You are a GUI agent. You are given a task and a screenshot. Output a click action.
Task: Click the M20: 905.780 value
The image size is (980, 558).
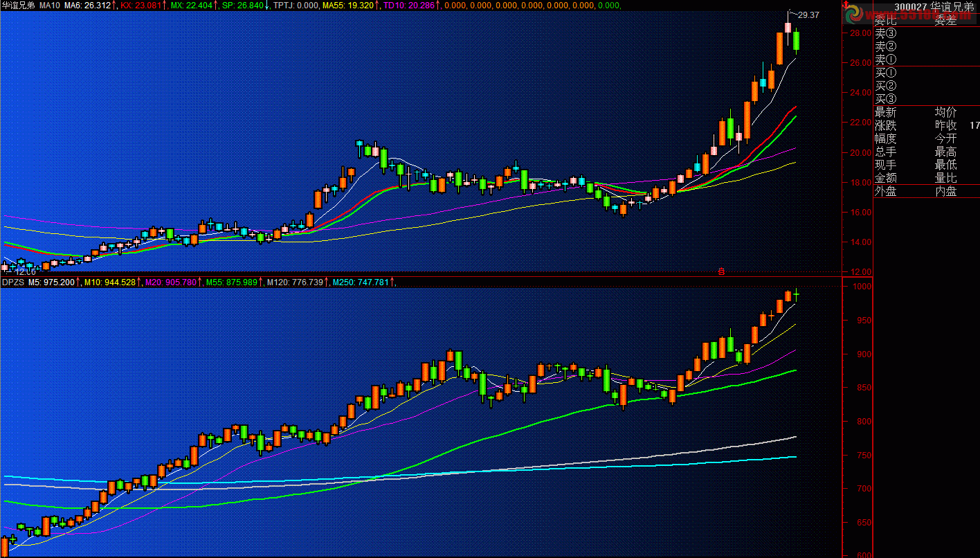(170, 282)
